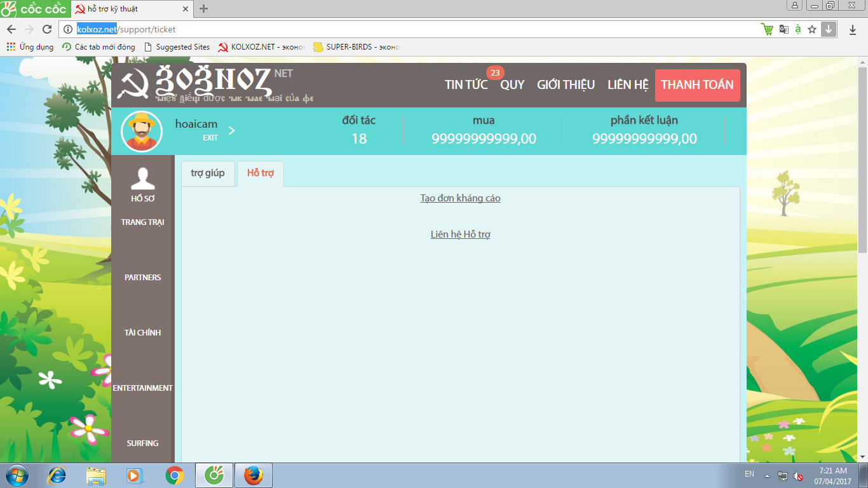Image resolution: width=868 pixels, height=488 pixels.
Task: Switch to Cốc Cốc in the taskbar
Action: tap(214, 475)
